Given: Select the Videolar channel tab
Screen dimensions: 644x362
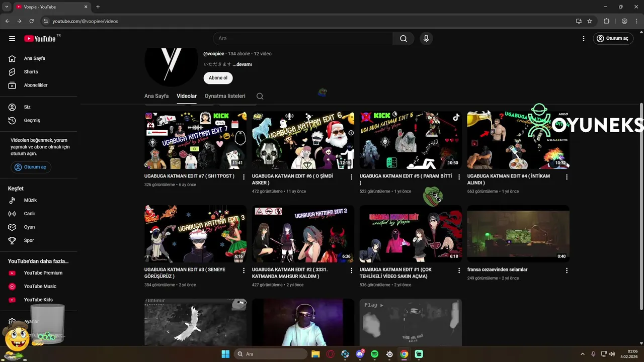Looking at the screenshot, I should pyautogui.click(x=187, y=96).
